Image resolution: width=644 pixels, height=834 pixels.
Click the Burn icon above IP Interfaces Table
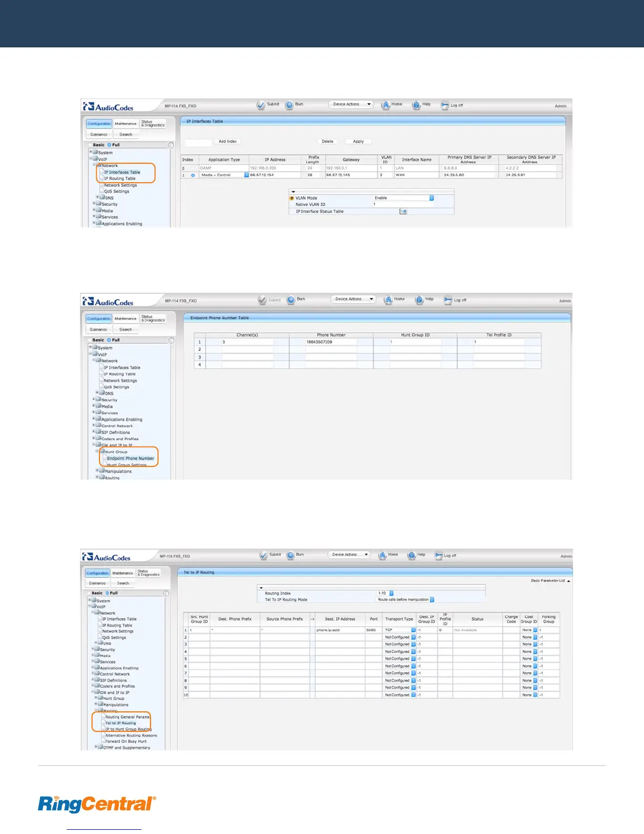coord(289,105)
